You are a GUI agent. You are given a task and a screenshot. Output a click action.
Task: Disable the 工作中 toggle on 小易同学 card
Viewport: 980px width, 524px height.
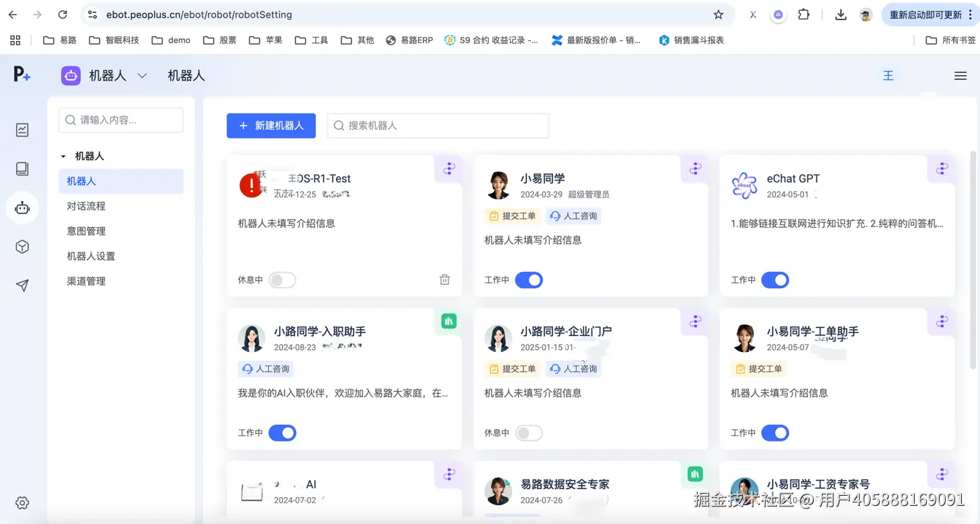coord(529,279)
